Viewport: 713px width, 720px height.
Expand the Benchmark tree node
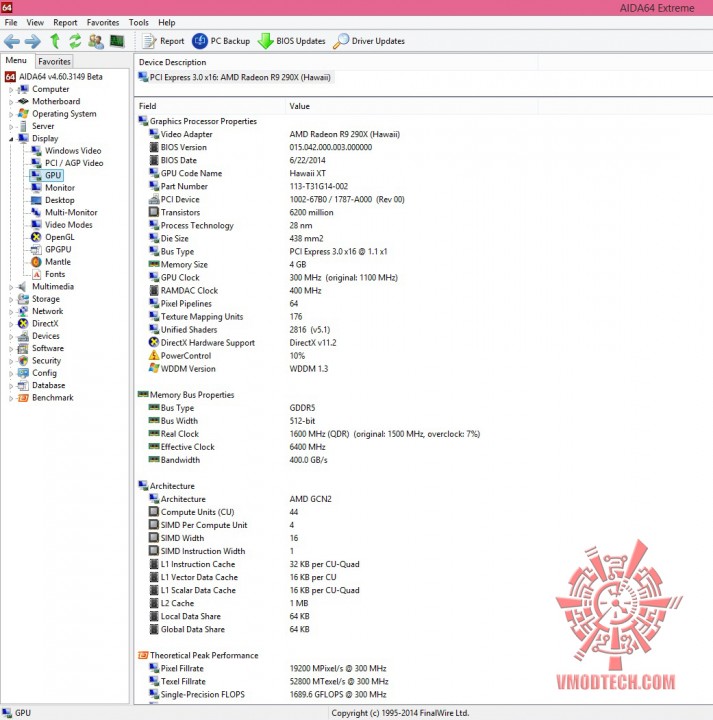(x=11, y=398)
